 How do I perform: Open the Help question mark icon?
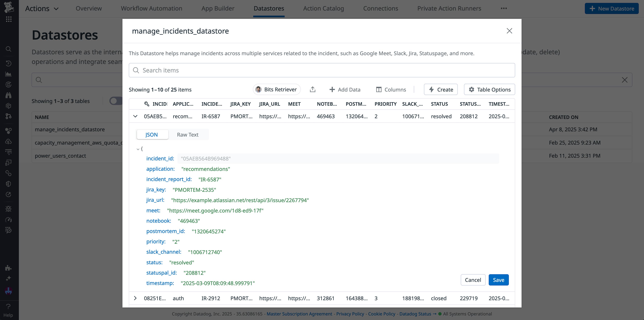[x=9, y=306]
